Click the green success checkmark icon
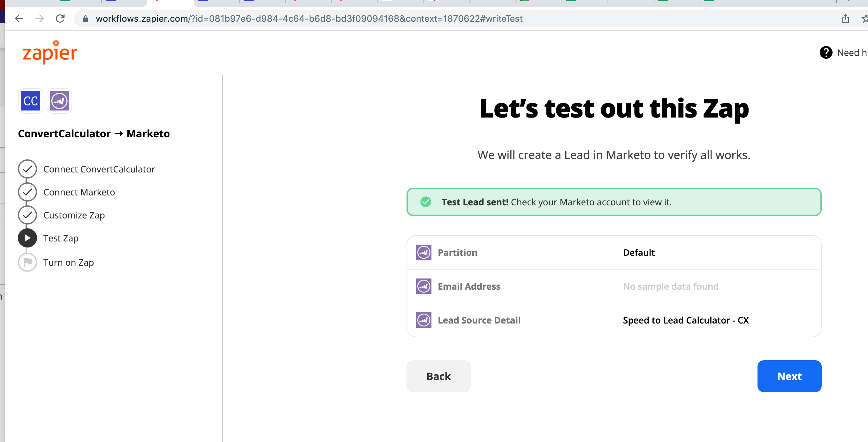 click(426, 202)
